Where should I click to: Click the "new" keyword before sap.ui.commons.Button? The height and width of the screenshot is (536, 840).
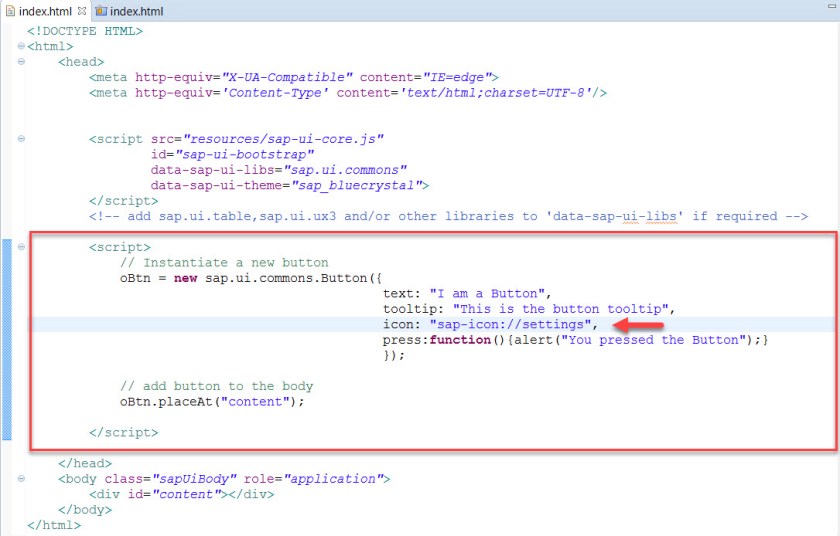(x=185, y=278)
